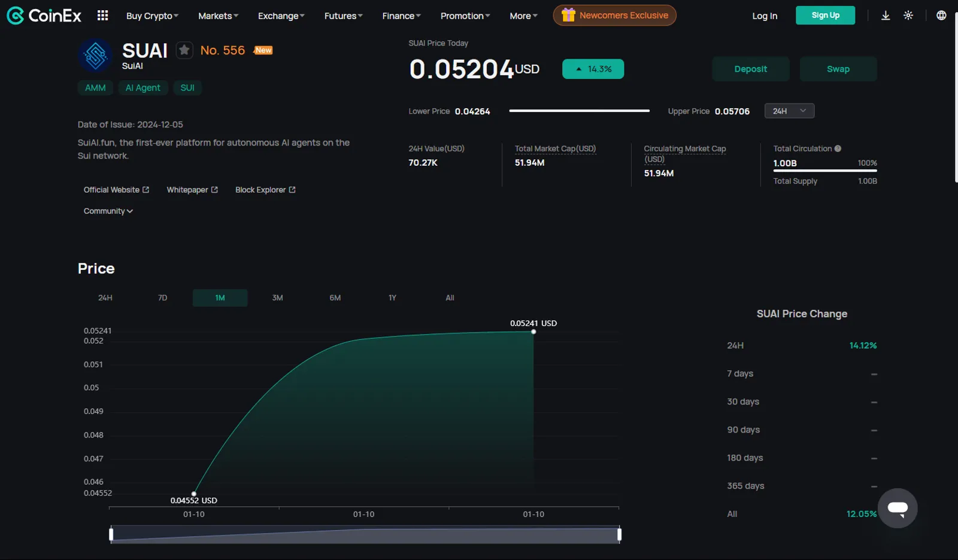Select All chart range tab

tap(450, 298)
